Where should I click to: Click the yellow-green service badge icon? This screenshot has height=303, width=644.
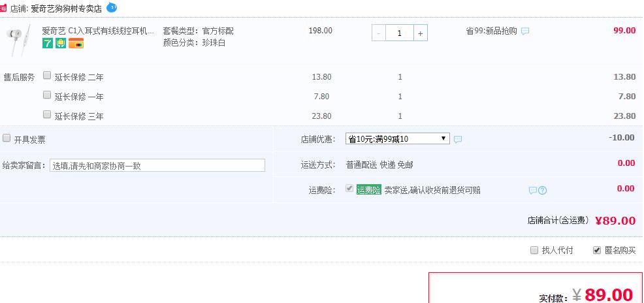click(61, 43)
